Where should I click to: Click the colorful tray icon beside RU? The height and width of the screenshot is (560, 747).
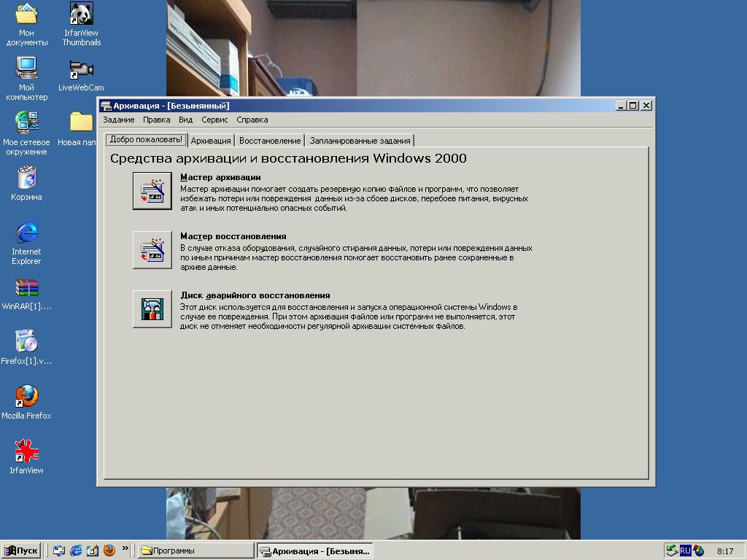(x=698, y=551)
